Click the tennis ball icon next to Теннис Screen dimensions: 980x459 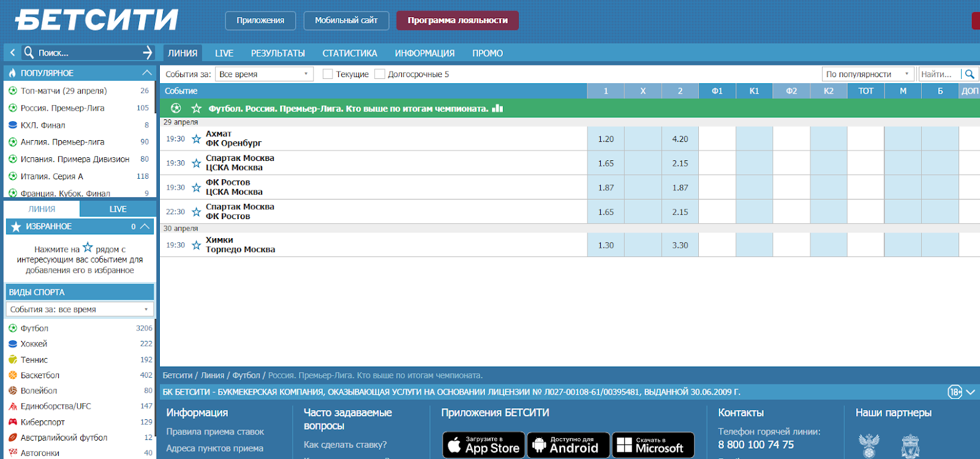(13, 360)
